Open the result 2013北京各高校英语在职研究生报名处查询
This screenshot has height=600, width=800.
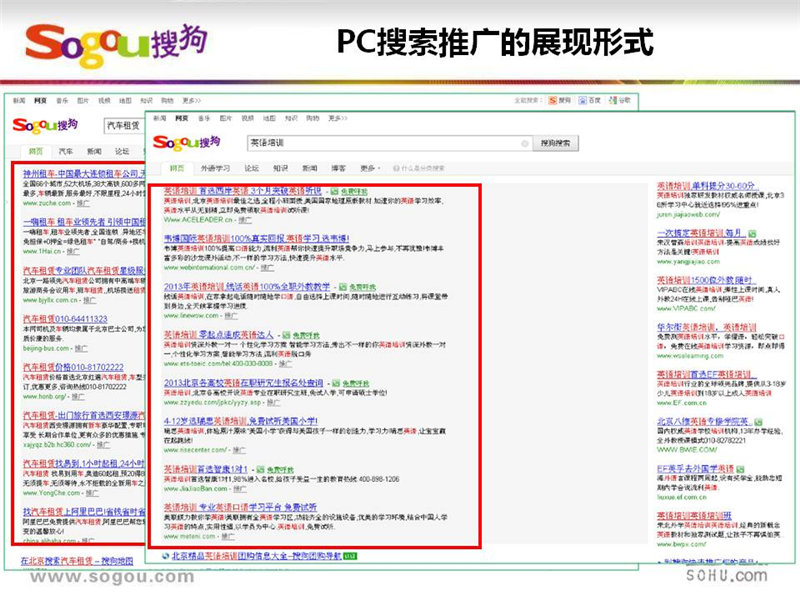(243, 383)
